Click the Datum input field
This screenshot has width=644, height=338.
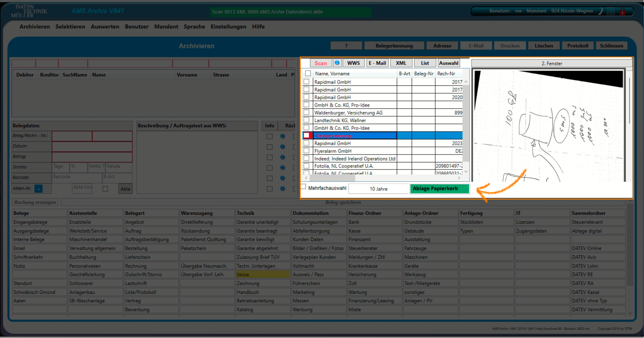pyautogui.click(x=92, y=146)
